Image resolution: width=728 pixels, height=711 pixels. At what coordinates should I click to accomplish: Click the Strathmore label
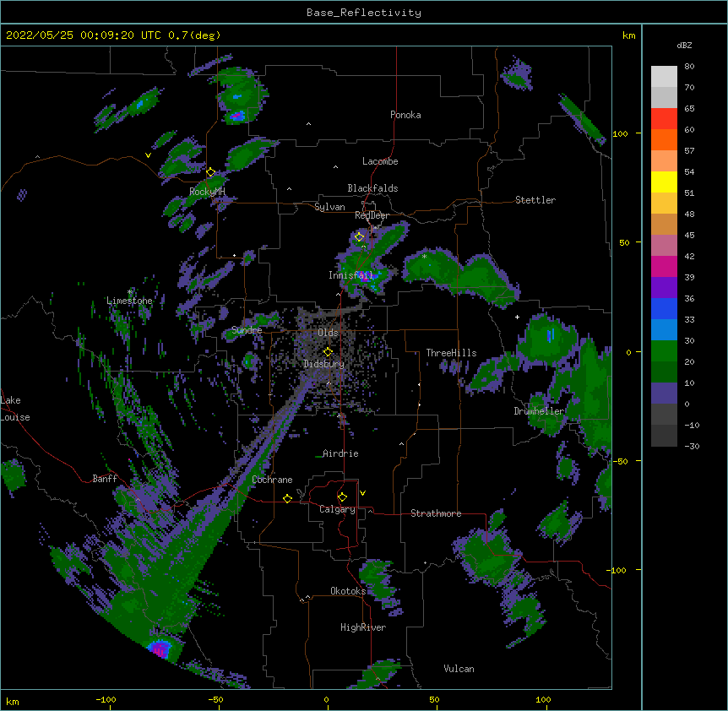[436, 513]
